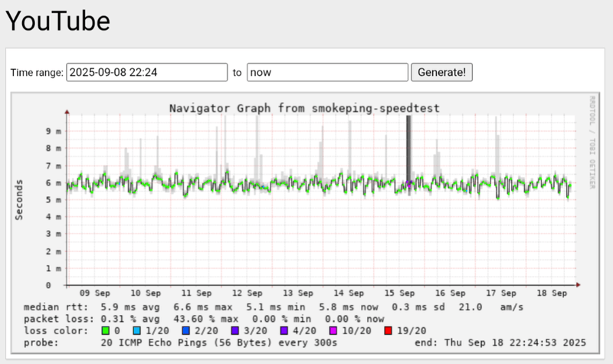Click the '5 m' y-axis value
The height and width of the screenshot is (364, 613).
pos(54,200)
